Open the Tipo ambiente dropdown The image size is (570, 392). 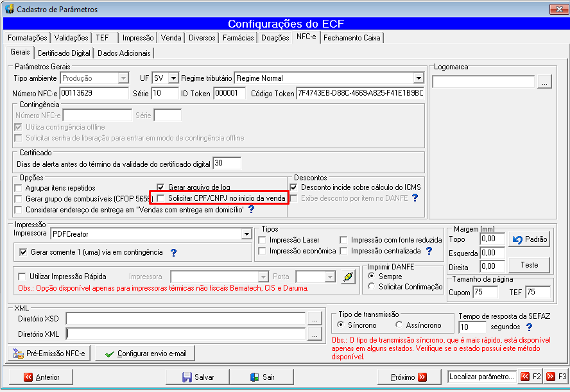(123, 78)
